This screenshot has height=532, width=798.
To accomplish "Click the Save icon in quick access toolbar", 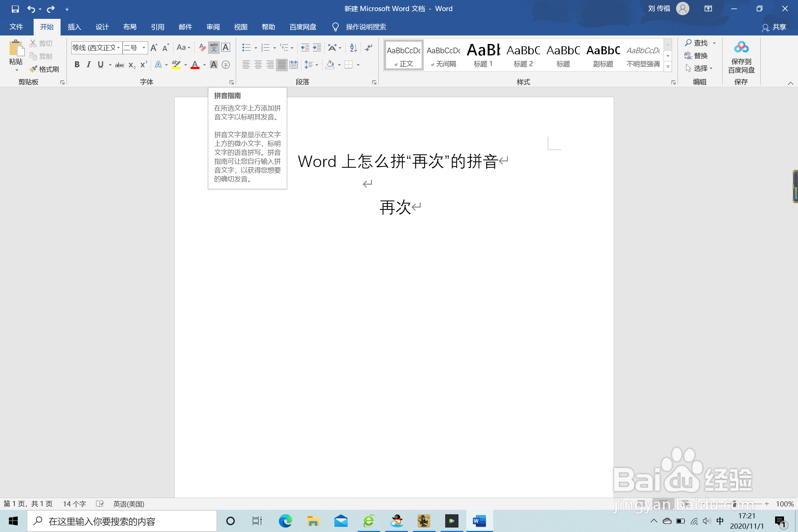I will [15, 9].
